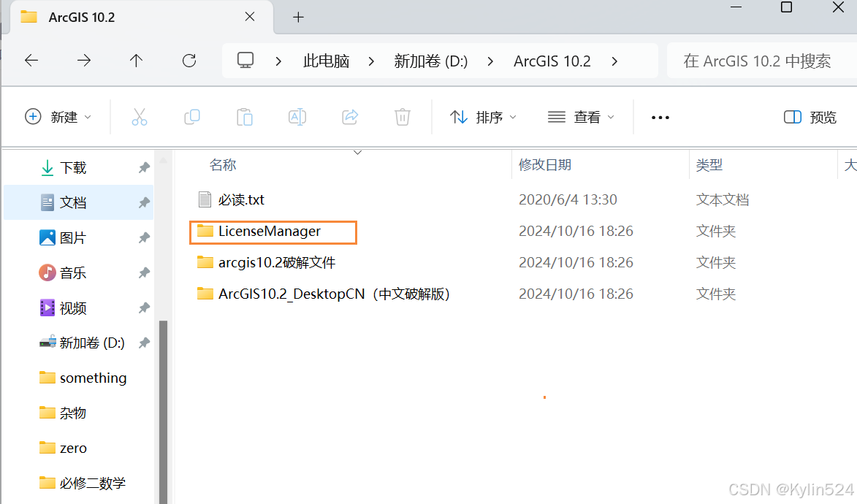
Task: Select the arcgis10.2破解文件 folder
Action: [x=277, y=262]
